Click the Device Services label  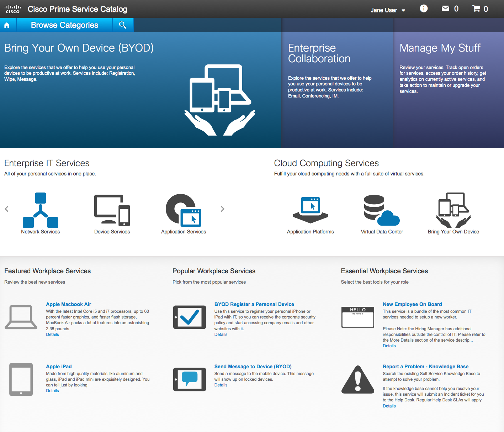pos(112,232)
